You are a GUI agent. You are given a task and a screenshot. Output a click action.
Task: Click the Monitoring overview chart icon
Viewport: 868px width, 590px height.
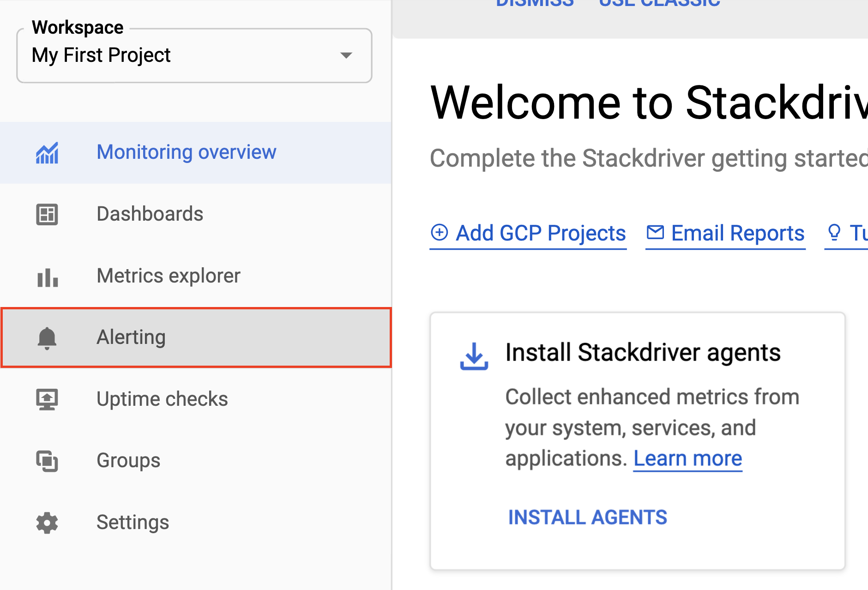pyautogui.click(x=47, y=153)
